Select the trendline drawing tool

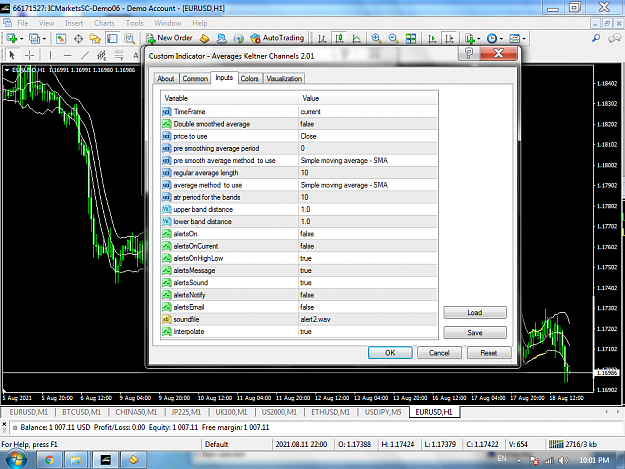coord(85,55)
